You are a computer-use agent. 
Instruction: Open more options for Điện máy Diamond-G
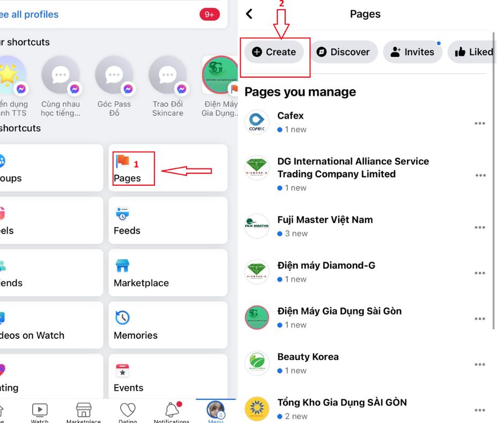point(479,273)
